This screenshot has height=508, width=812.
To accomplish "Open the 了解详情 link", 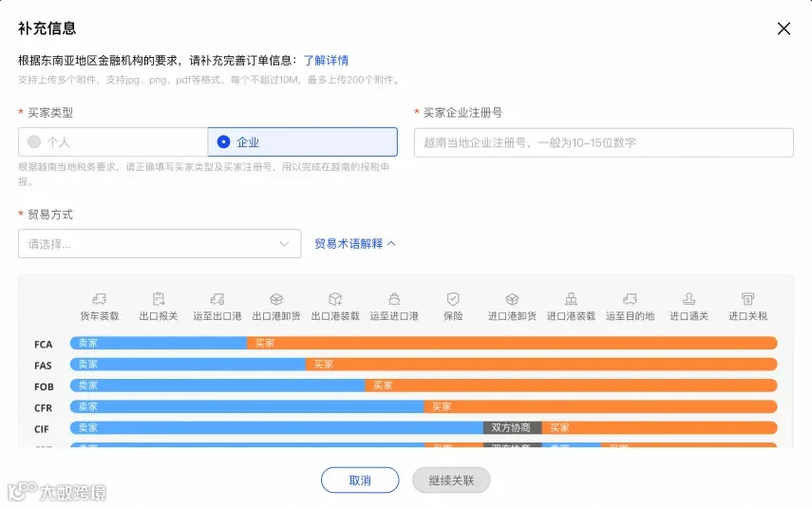I will click(326, 61).
